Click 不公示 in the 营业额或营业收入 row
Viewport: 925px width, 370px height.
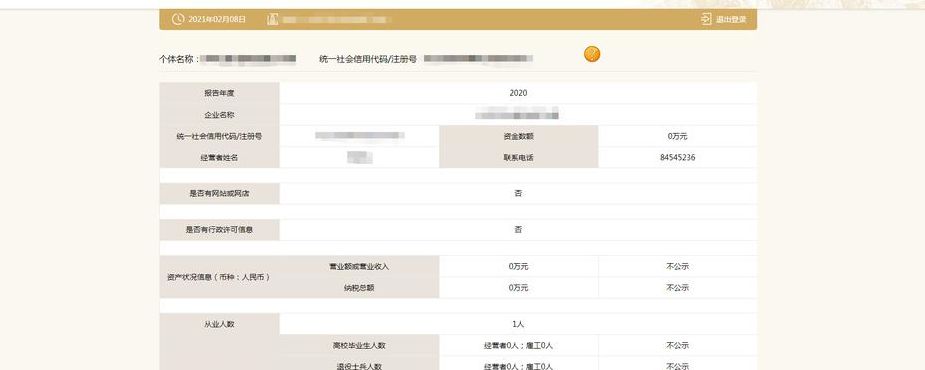pos(677,266)
